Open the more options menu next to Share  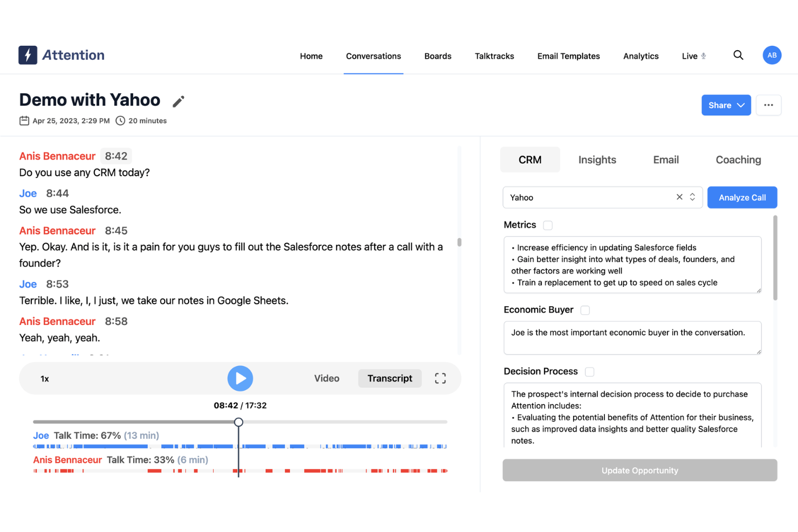point(768,105)
